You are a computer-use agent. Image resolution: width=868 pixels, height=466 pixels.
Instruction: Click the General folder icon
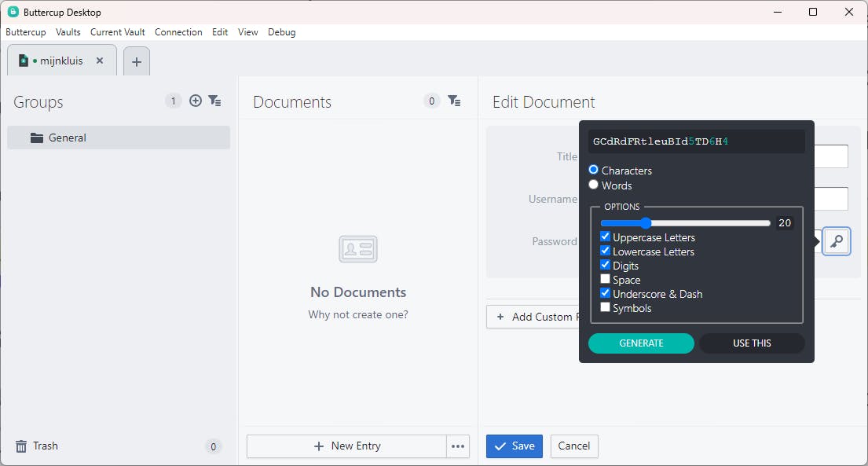tap(37, 138)
